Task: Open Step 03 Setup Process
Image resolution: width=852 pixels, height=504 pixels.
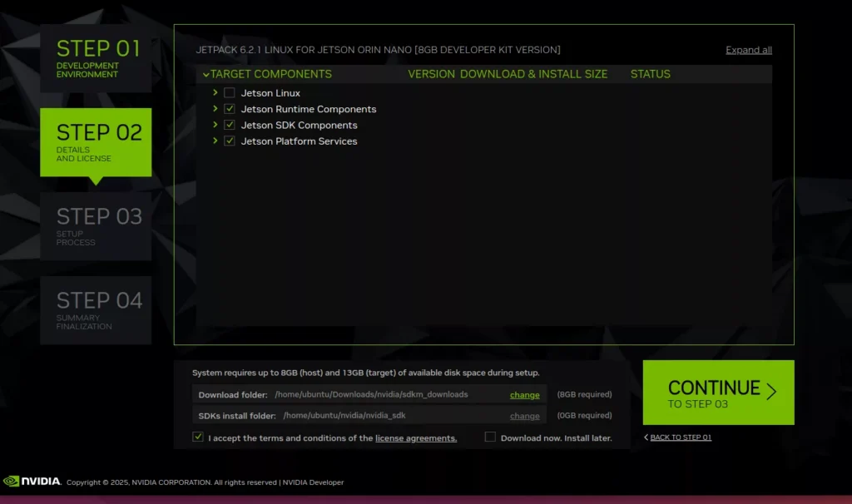Action: [x=96, y=225]
